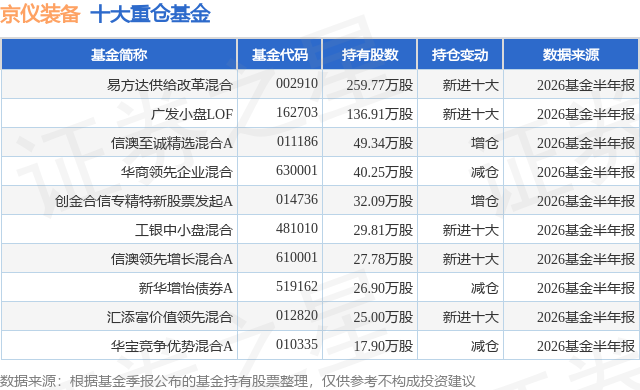Viewport: 640px width, 390px height.
Task: Click the 136.91万股 holdings cell
Action: tap(380, 114)
